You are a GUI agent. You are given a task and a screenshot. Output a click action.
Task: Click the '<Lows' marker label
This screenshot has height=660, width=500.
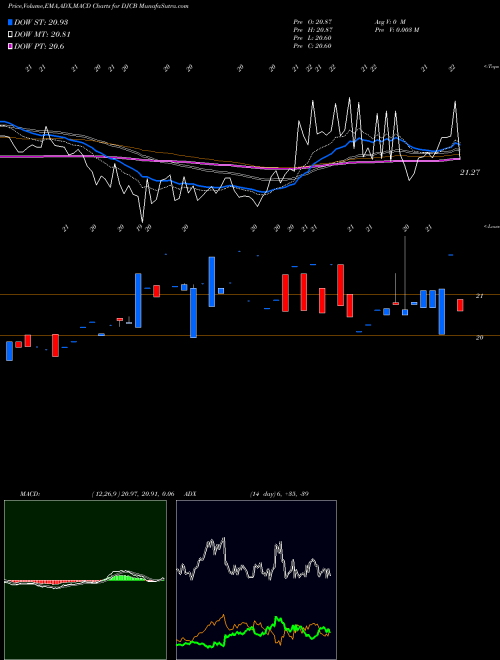pyautogui.click(x=491, y=226)
